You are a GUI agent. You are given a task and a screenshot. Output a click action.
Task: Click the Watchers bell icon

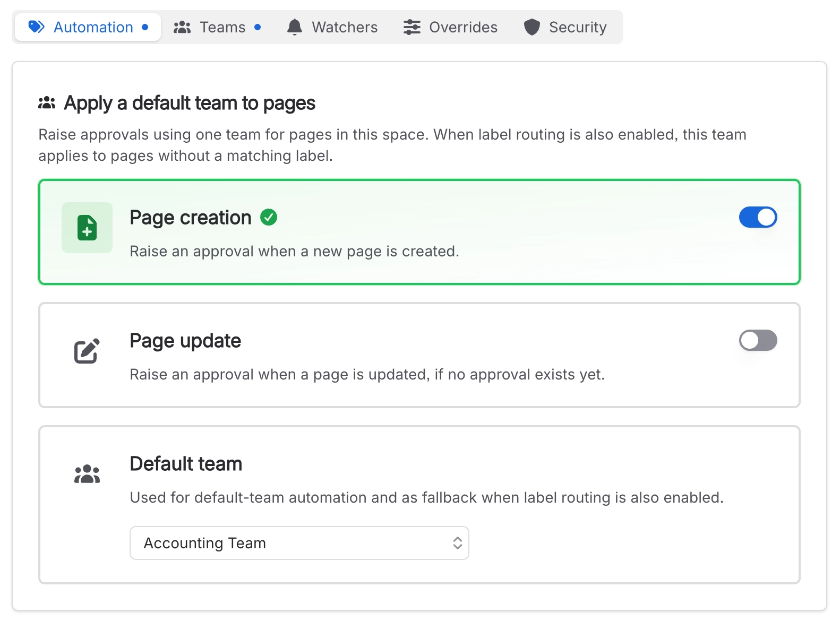pyautogui.click(x=295, y=27)
